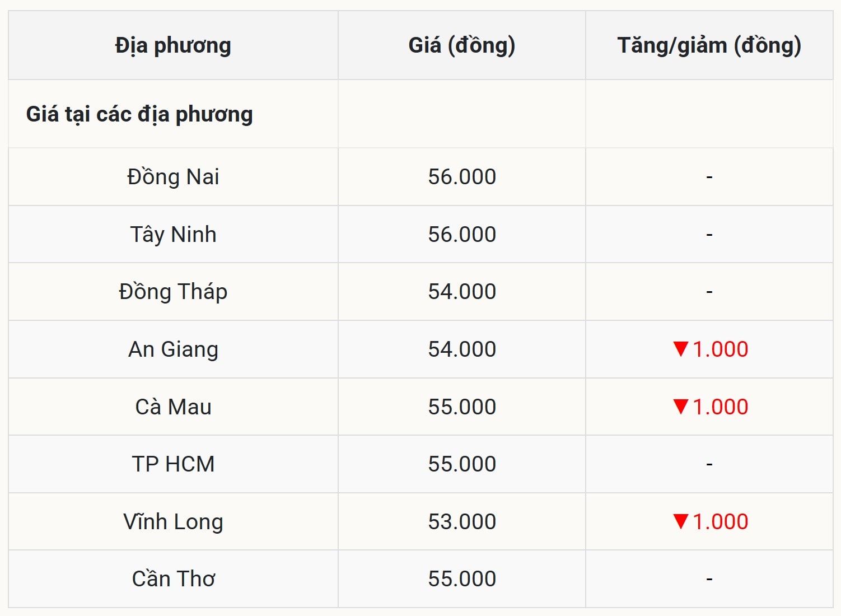Image resolution: width=841 pixels, height=616 pixels.
Task: Click the Giá (đồng) column header
Action: 462,45
